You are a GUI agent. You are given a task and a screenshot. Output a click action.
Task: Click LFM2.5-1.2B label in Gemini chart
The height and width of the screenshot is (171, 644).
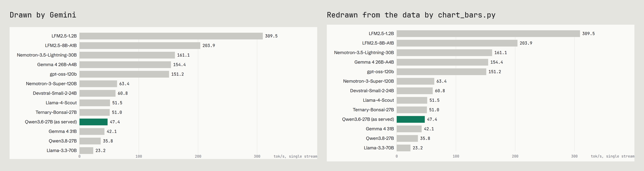click(64, 36)
